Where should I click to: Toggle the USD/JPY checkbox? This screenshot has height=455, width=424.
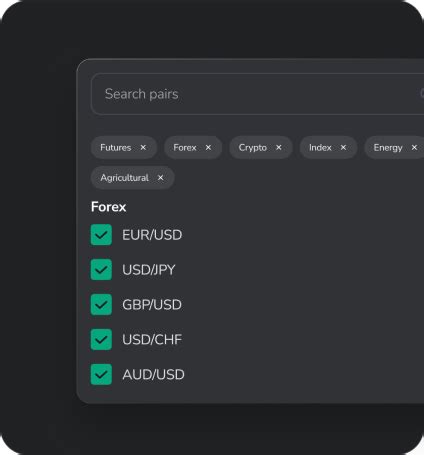[101, 270]
